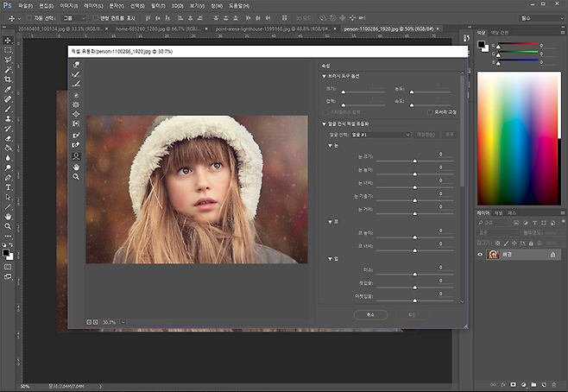Collapse the 브러시 도구 옵션 section

(323, 76)
